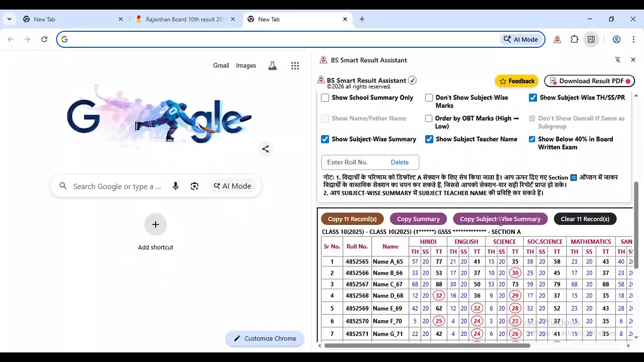This screenshot has height=362, width=644.
Task: Open AI Mode in the address bar
Action: point(521,39)
